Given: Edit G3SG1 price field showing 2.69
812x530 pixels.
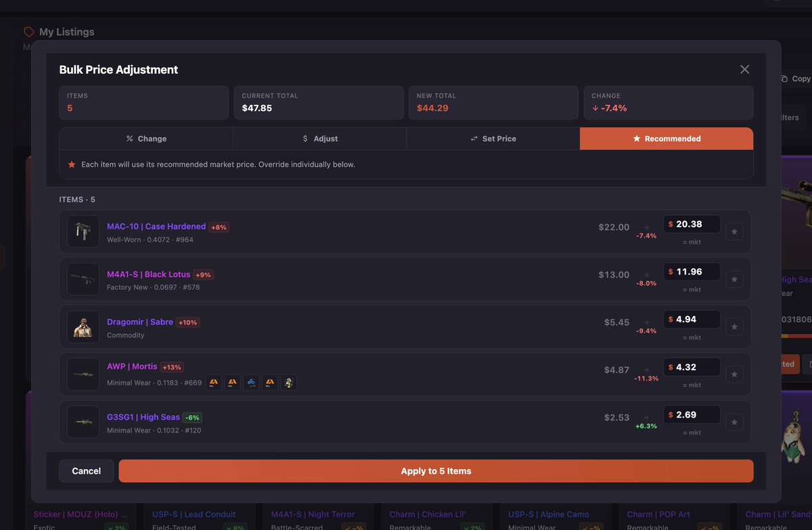Looking at the screenshot, I should 692,415.
